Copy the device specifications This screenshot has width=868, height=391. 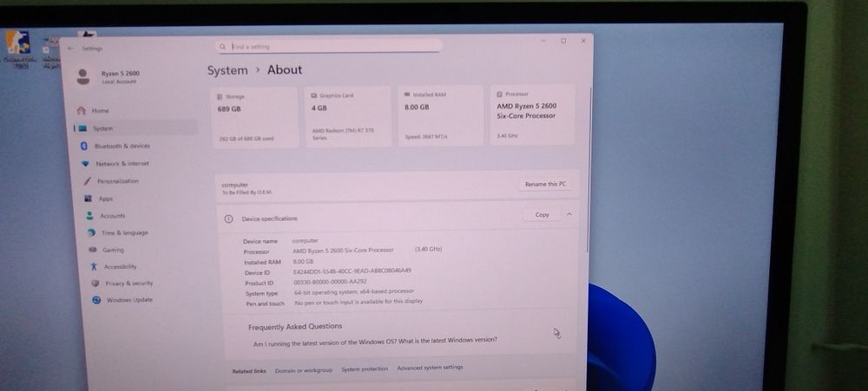[542, 215]
